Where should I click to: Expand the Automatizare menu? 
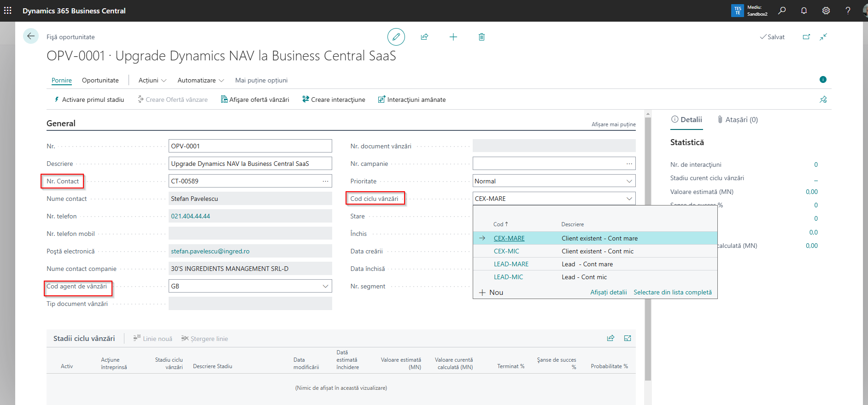[201, 80]
